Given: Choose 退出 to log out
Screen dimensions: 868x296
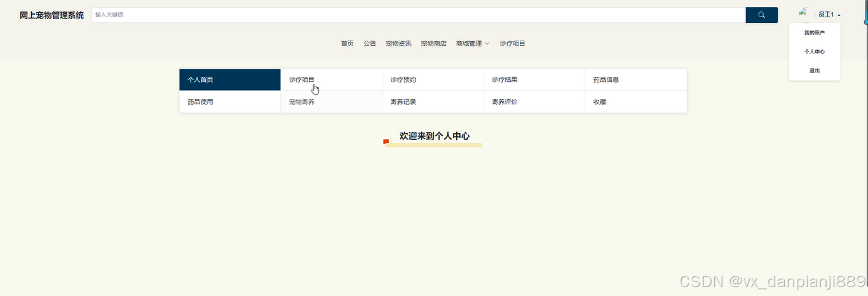Looking at the screenshot, I should (x=815, y=71).
